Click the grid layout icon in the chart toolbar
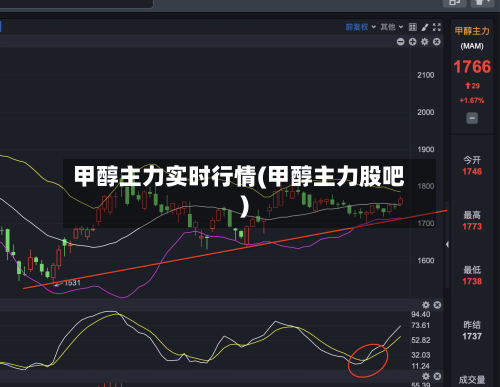Viewport: 500px width, 387px height. [x=413, y=27]
